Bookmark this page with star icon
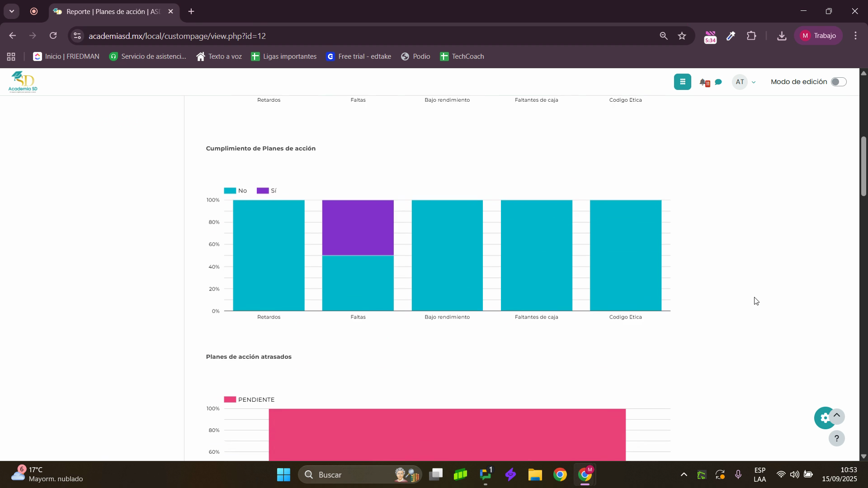Viewport: 868px width, 488px height. pos(682,36)
